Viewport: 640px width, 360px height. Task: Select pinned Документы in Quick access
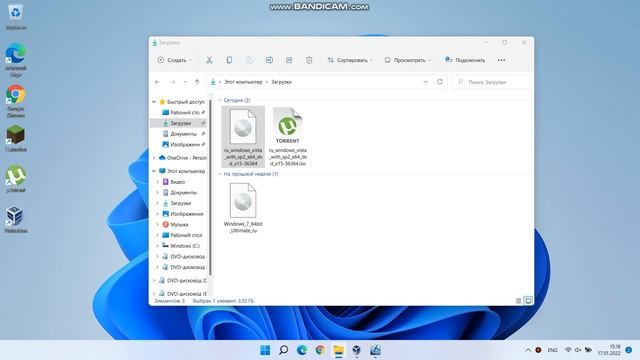pos(180,134)
